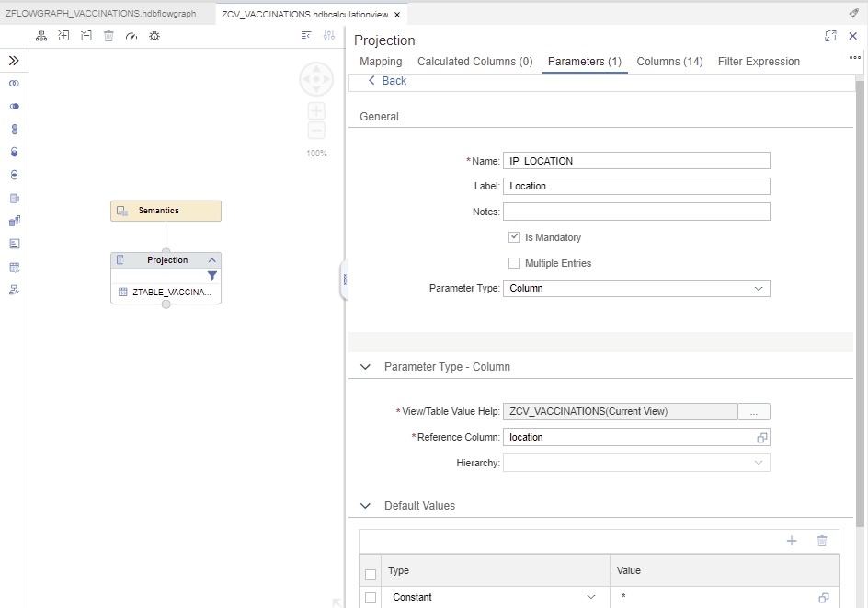Enable the Multiple Entries checkbox
The width and height of the screenshot is (868, 608).
click(x=514, y=263)
